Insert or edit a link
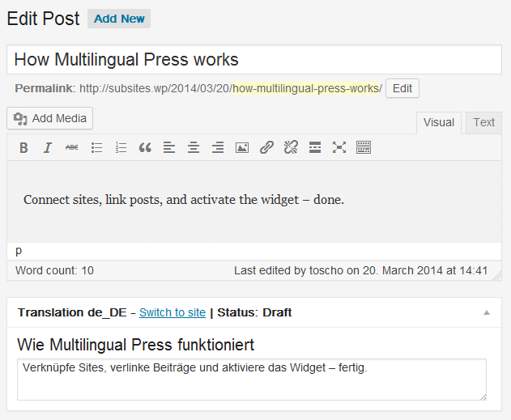This screenshot has height=420, width=511. click(x=266, y=147)
